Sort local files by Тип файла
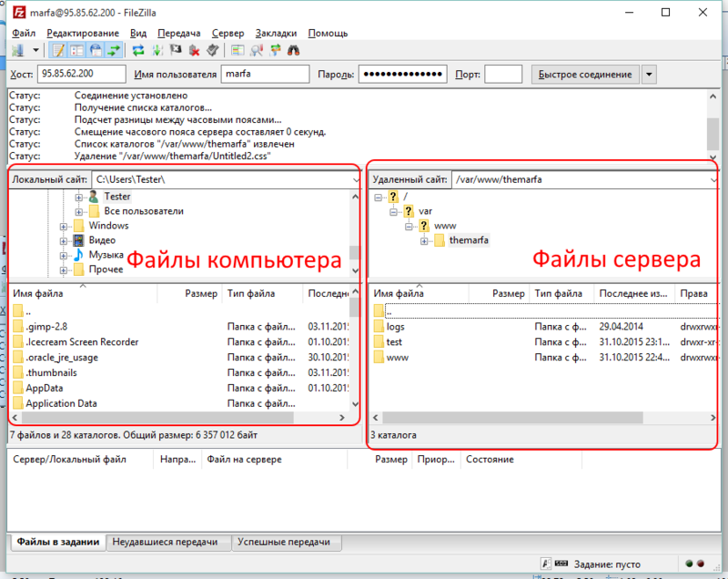The height and width of the screenshot is (579, 728). (251, 293)
